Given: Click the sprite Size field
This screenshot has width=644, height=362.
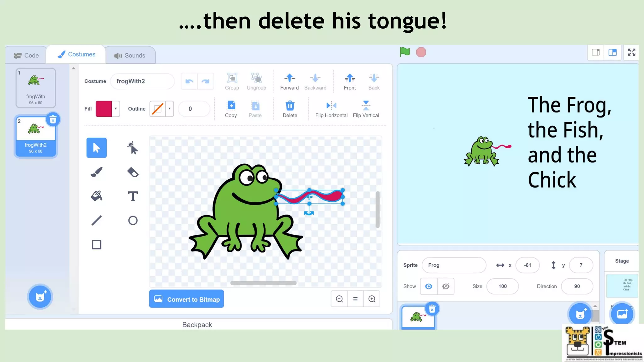Looking at the screenshot, I should pos(502,286).
